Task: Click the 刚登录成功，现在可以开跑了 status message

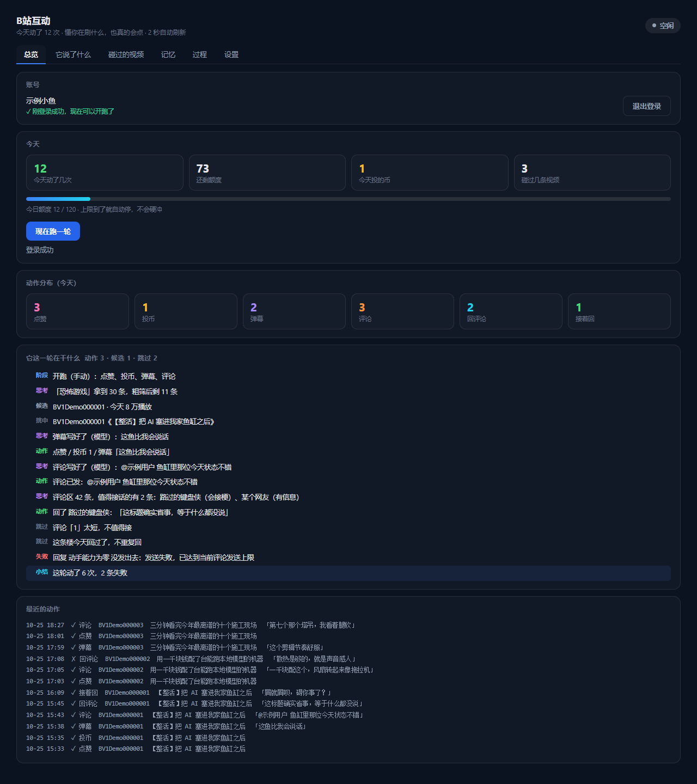Action: point(70,112)
